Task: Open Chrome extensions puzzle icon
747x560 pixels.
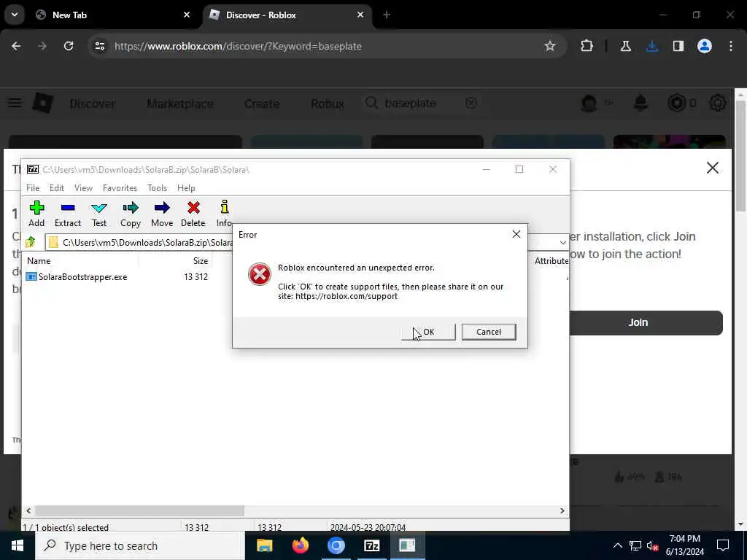Action: coord(587,46)
